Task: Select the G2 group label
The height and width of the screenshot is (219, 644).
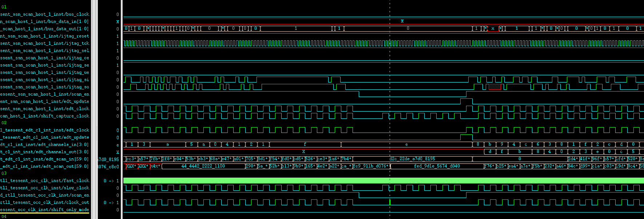Action: (x=4, y=123)
